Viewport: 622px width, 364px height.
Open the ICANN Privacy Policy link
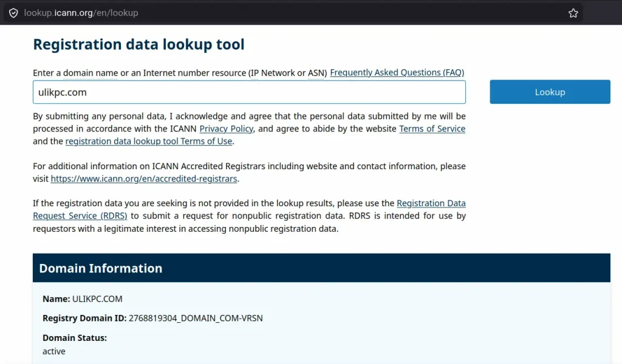(227, 129)
